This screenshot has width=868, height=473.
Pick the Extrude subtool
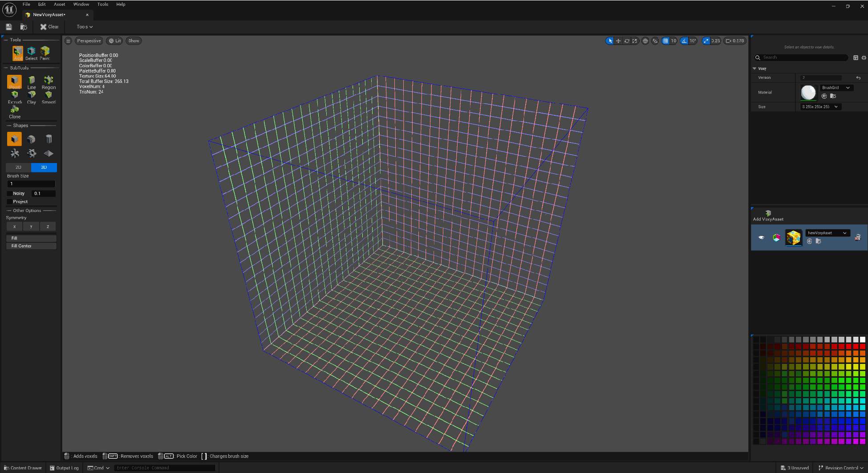(15, 97)
